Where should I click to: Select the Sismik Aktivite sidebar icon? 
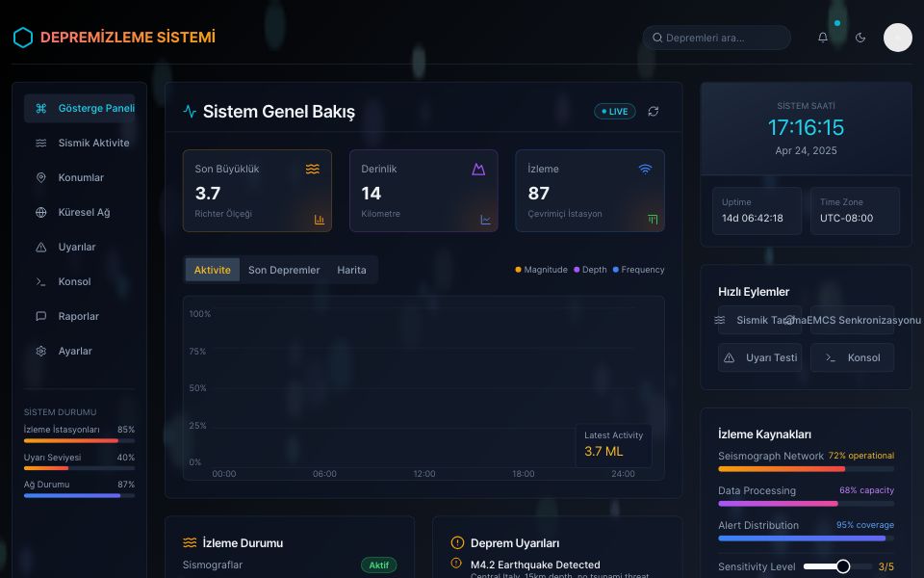pyautogui.click(x=40, y=143)
